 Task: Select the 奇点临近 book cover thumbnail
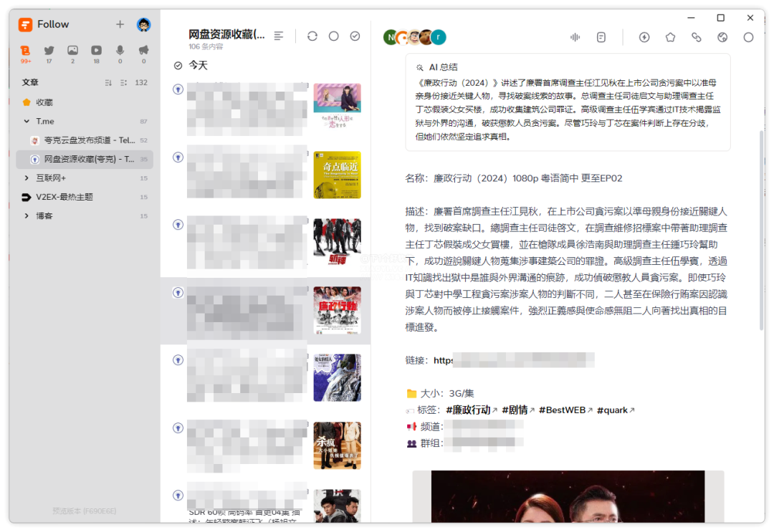coord(337,175)
